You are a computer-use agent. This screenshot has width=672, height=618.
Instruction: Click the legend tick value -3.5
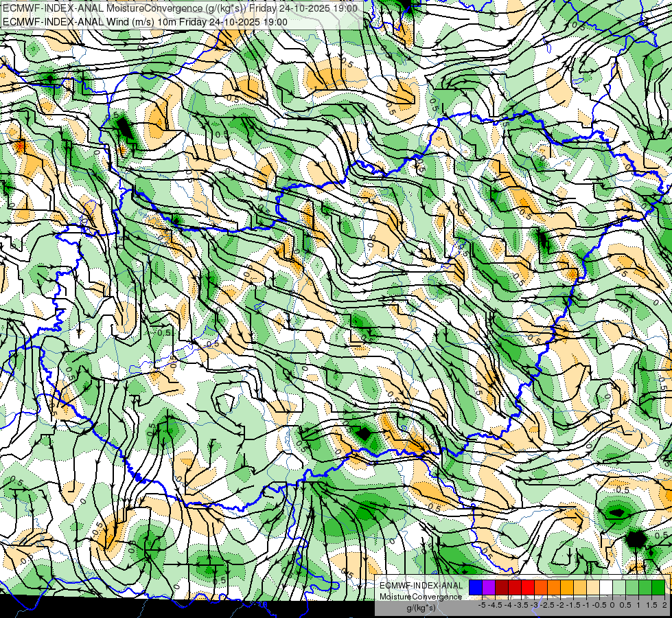pyautogui.click(x=521, y=605)
